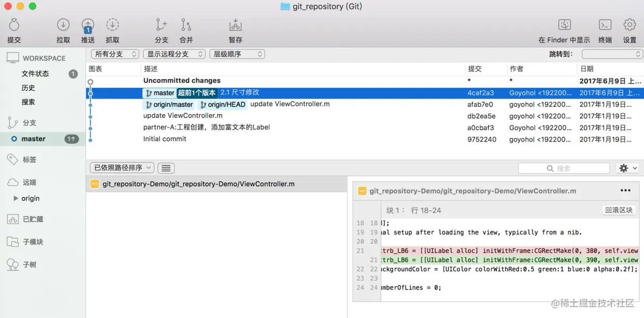The image size is (644, 318).
Task: Click inside the 搜索 search field
Action: (x=564, y=168)
